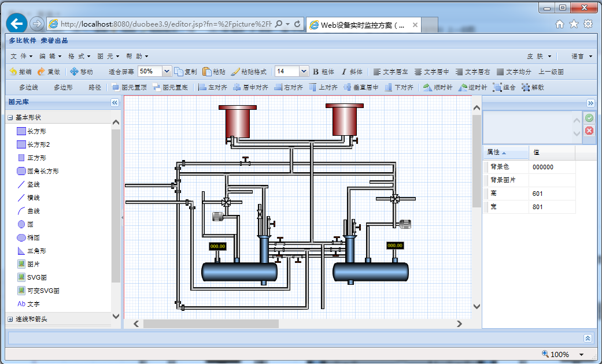Open the 图元 menu
The height and width of the screenshot is (364, 602).
(x=108, y=56)
